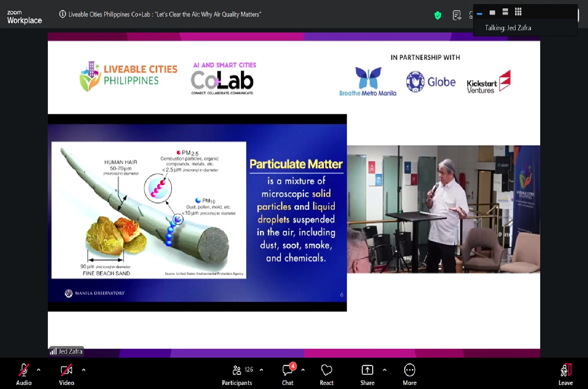
Task: Switch to the grid gallery view icon
Action: [x=518, y=12]
